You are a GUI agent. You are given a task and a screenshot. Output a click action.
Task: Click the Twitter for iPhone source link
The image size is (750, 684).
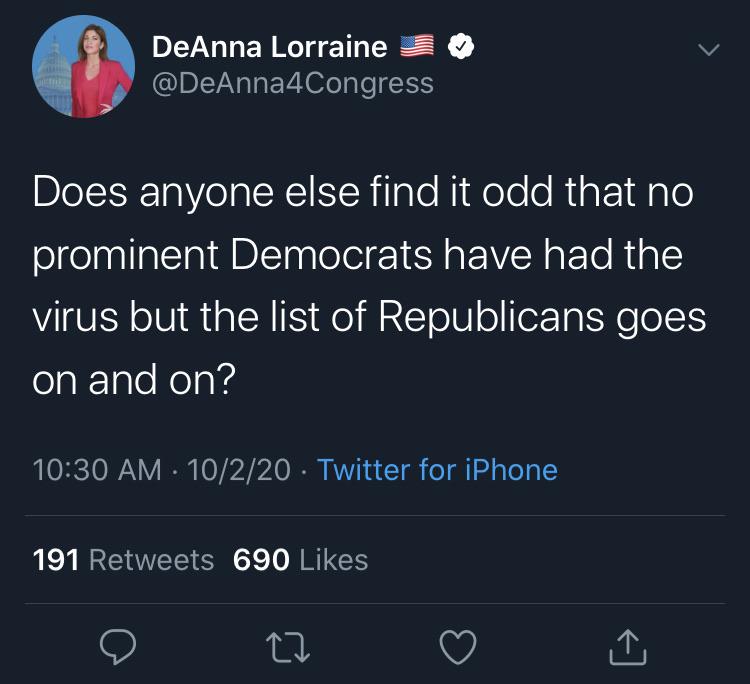click(437, 469)
